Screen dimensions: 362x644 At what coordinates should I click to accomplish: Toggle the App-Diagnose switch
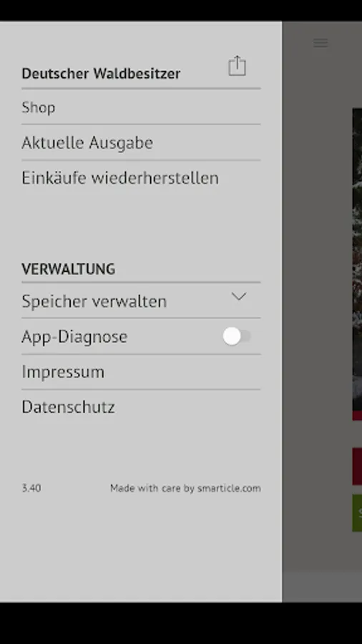pyautogui.click(x=236, y=337)
